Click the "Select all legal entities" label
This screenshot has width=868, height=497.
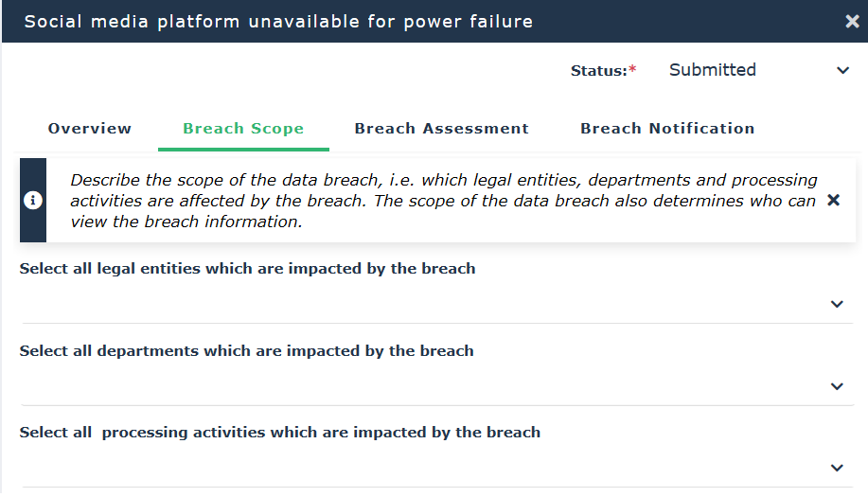coord(247,269)
